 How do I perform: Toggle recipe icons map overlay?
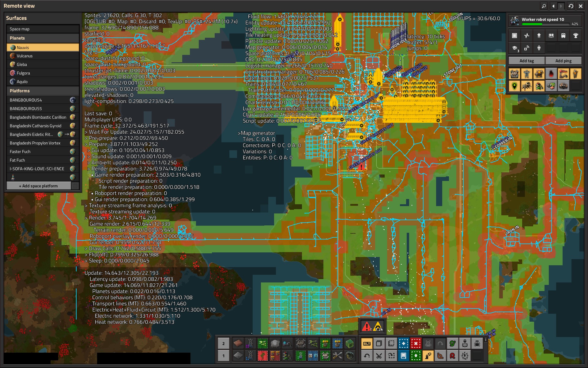click(x=551, y=86)
